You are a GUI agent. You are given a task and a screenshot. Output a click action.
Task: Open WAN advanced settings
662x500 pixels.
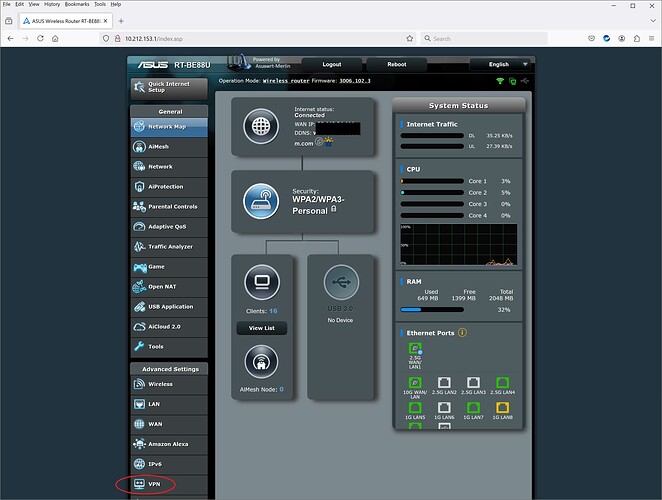point(169,424)
